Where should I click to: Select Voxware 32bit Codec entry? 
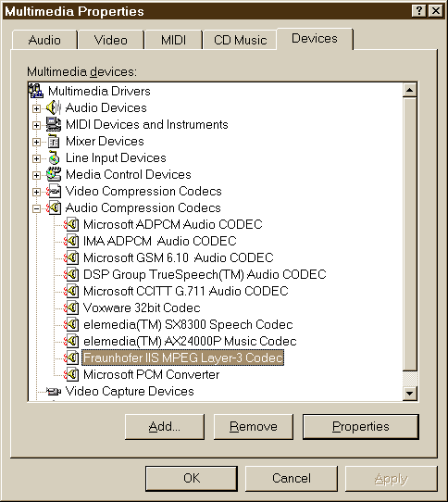pos(142,307)
